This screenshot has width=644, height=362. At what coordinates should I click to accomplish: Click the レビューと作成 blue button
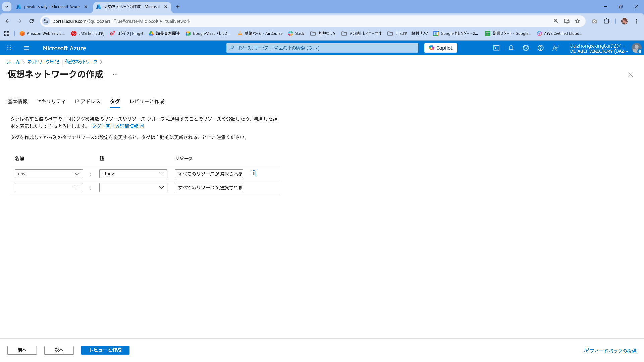pyautogui.click(x=105, y=350)
